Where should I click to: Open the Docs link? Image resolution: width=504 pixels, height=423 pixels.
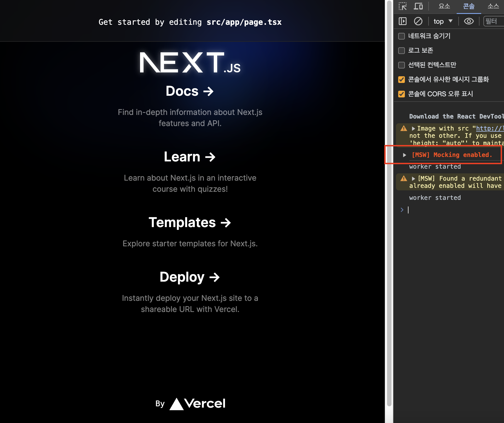[x=190, y=91]
